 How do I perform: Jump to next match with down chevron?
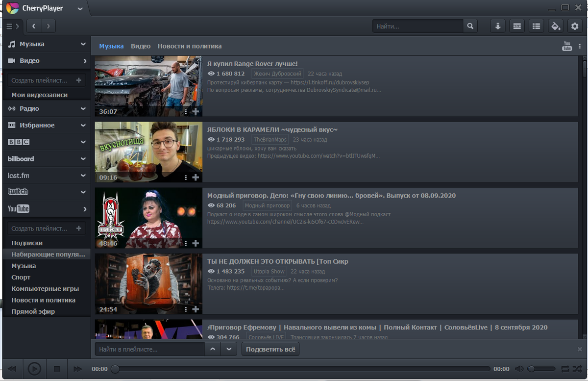click(229, 349)
